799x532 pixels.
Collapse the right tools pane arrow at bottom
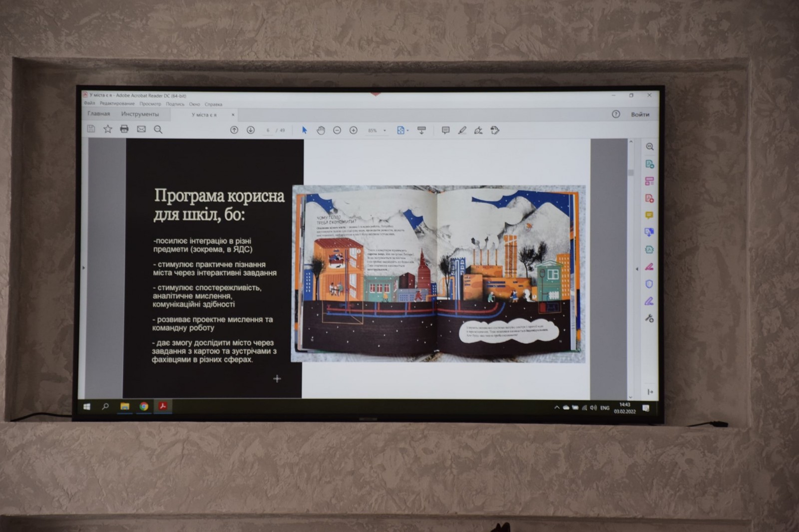pos(650,392)
